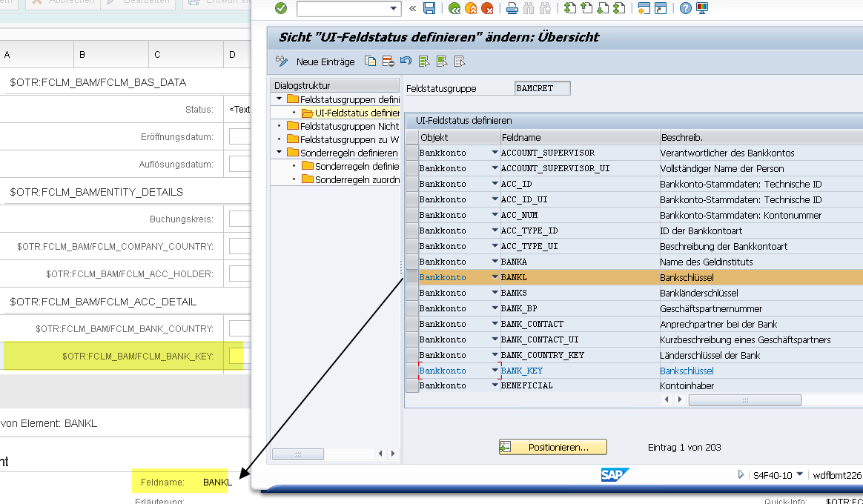
Task: Click the red Cancel icon
Action: (487, 9)
